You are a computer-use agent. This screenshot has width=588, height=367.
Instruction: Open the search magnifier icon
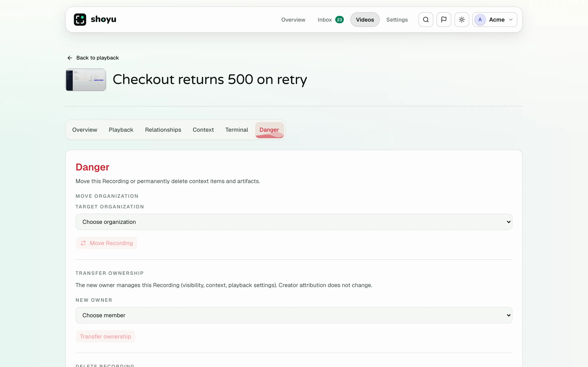426,20
